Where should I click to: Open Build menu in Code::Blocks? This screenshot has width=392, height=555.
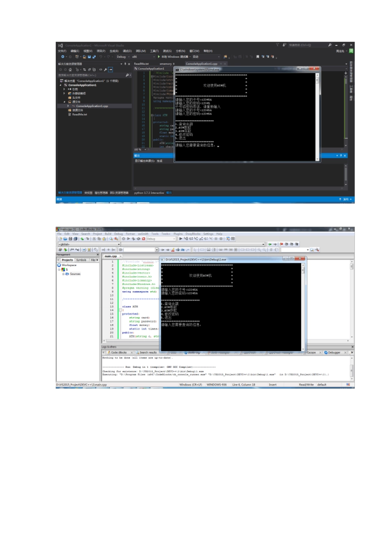(108, 234)
